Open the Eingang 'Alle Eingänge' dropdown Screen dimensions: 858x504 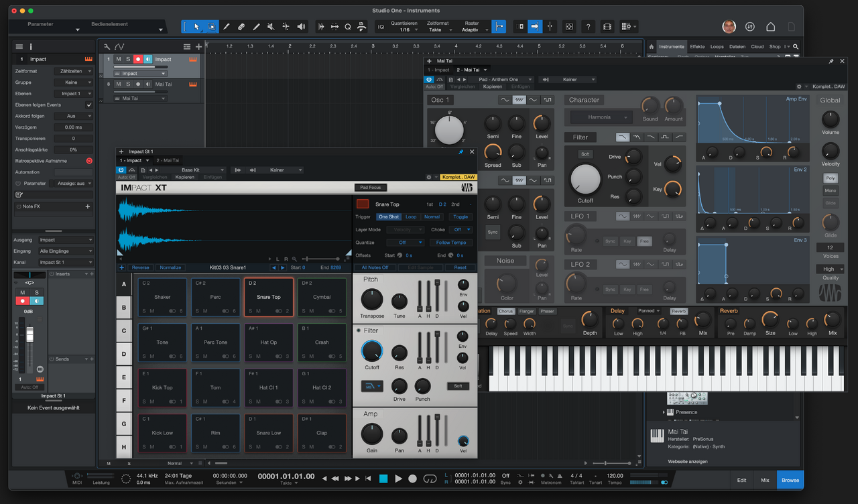pos(66,251)
